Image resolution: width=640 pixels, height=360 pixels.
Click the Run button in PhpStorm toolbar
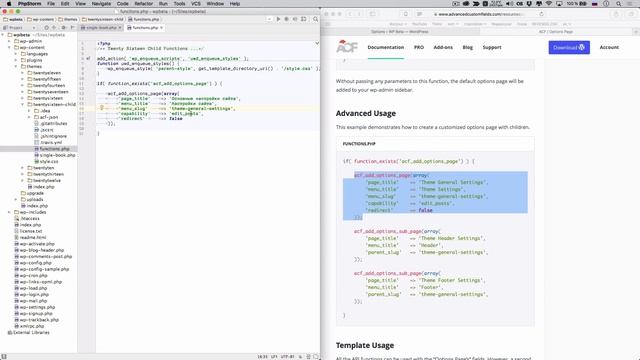[x=278, y=19]
